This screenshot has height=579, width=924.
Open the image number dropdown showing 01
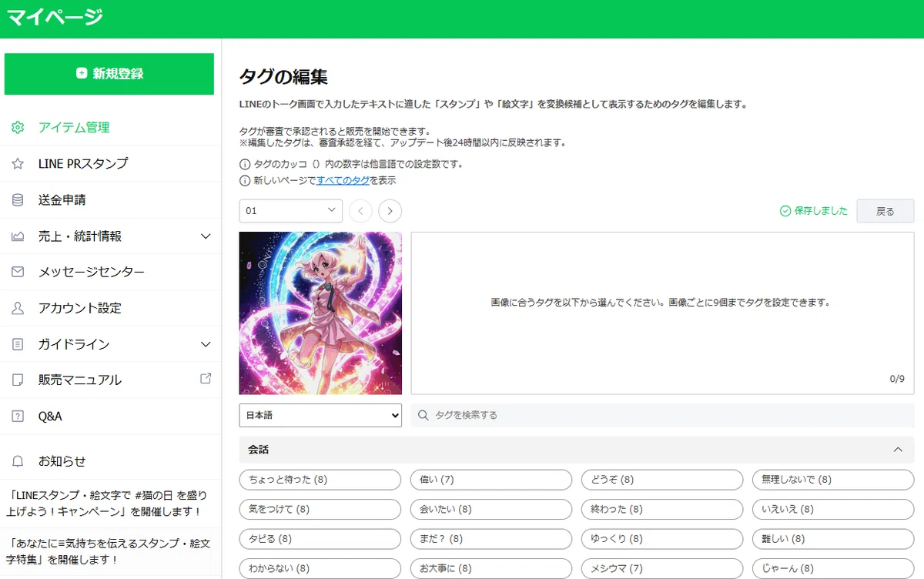[x=291, y=211]
